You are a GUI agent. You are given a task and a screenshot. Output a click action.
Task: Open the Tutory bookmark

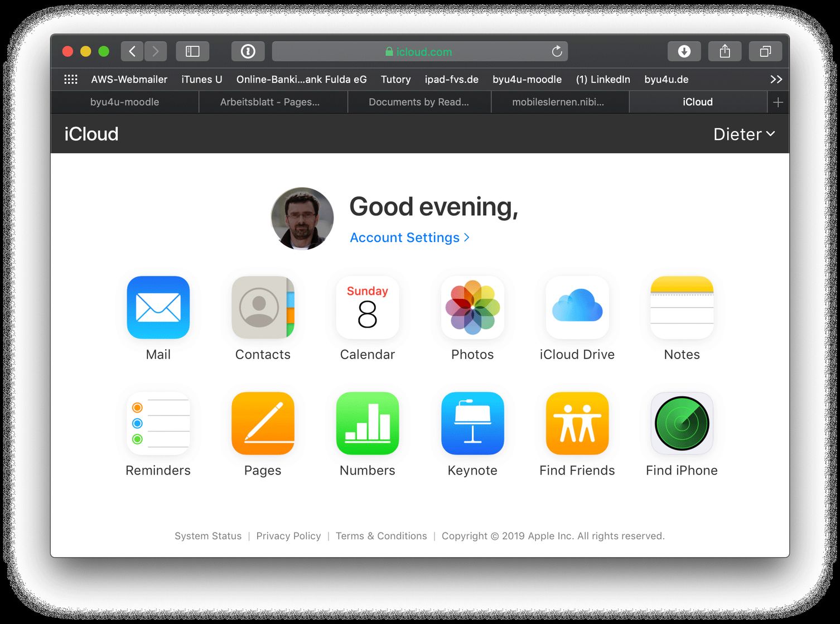coord(396,79)
